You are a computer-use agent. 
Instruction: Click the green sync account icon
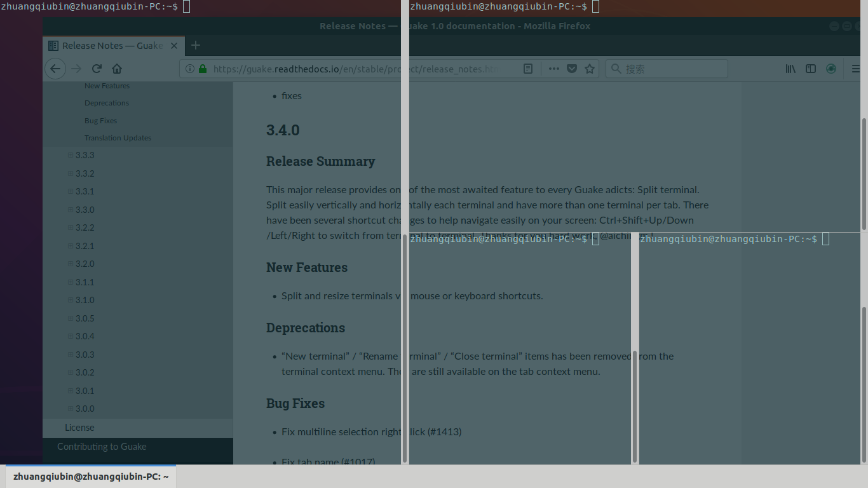point(831,69)
